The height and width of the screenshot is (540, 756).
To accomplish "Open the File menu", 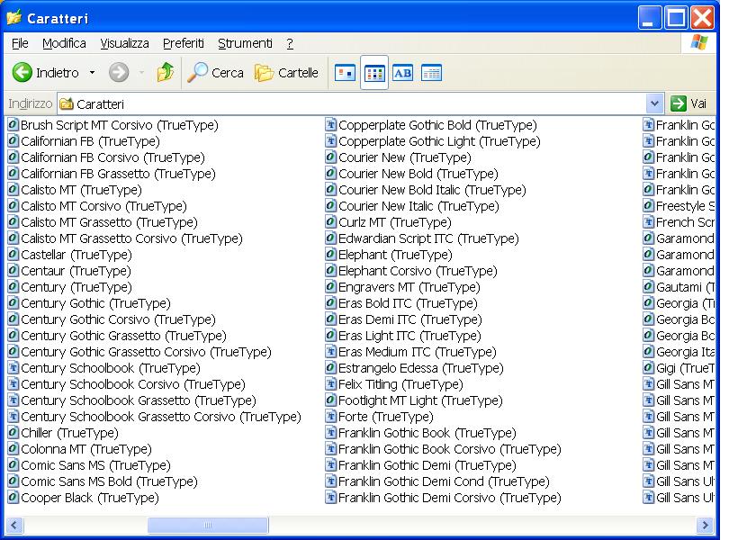I will (x=20, y=43).
